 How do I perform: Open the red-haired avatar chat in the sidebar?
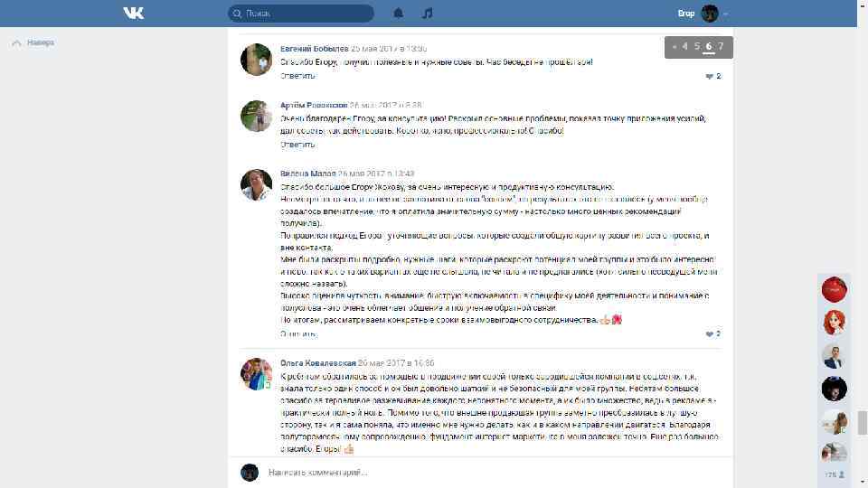[x=834, y=323]
